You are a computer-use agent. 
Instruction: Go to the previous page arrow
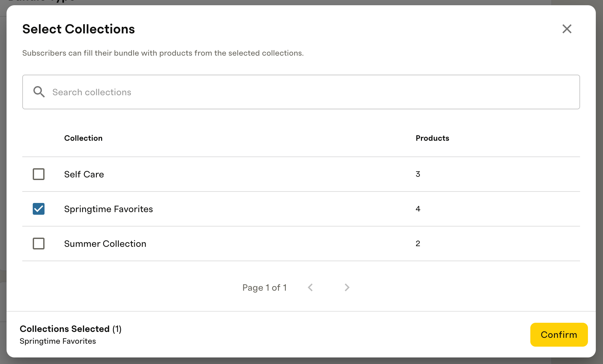pos(310,287)
